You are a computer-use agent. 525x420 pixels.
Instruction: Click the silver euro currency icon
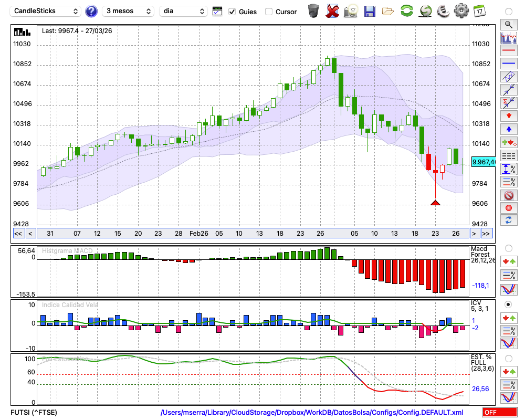click(443, 11)
